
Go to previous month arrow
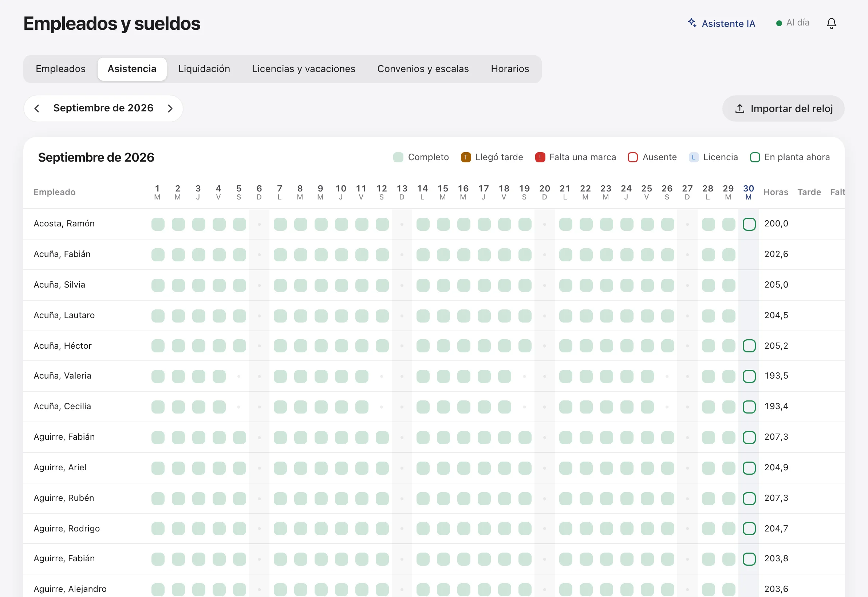[37, 108]
